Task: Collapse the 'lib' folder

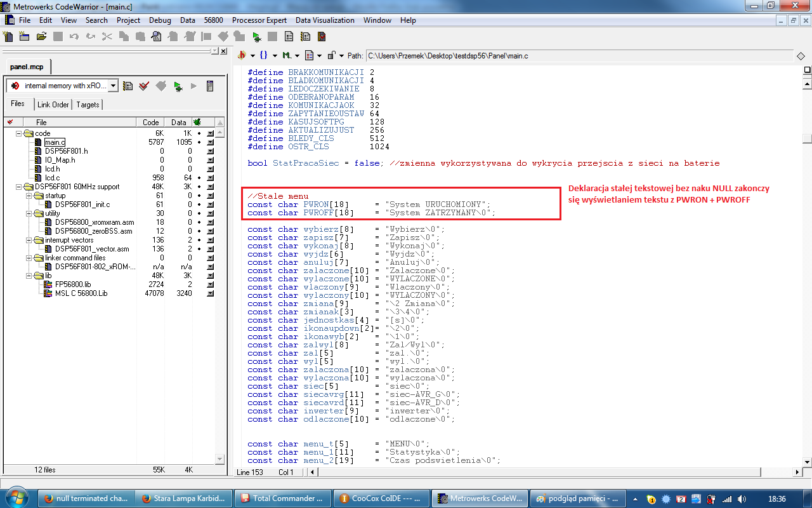Action: pos(29,276)
